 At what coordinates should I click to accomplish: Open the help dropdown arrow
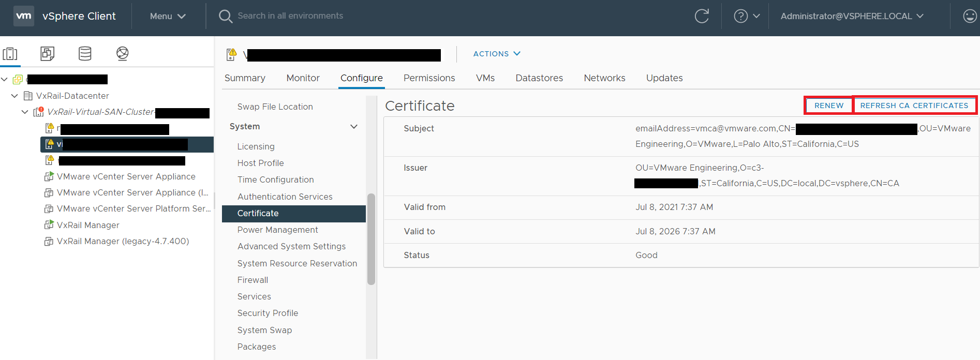756,16
